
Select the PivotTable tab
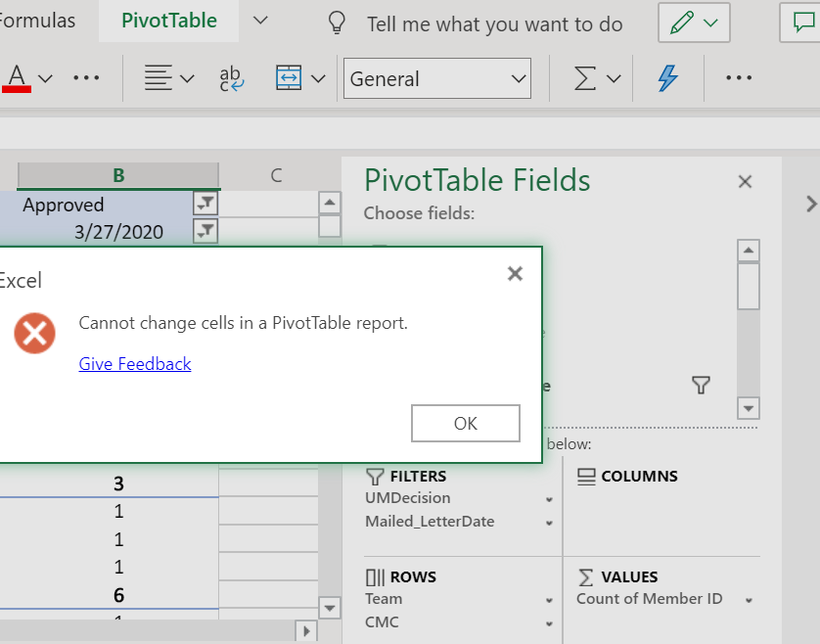[169, 21]
